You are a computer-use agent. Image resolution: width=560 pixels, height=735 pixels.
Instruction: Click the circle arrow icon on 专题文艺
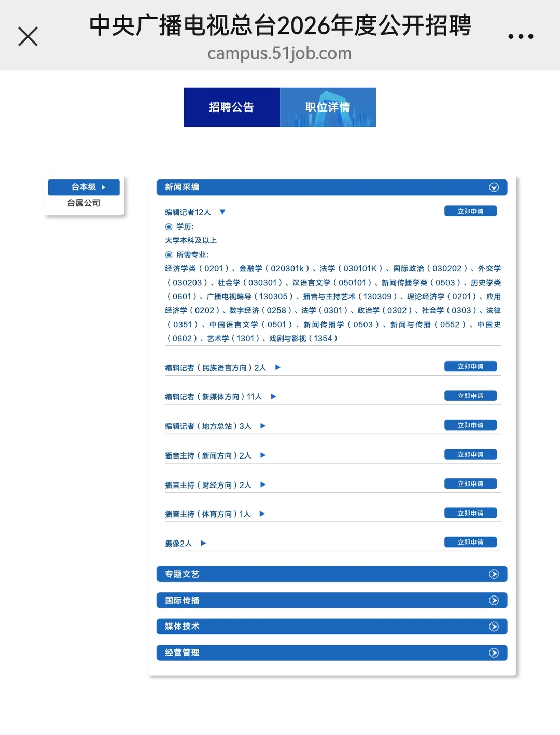[x=494, y=574]
